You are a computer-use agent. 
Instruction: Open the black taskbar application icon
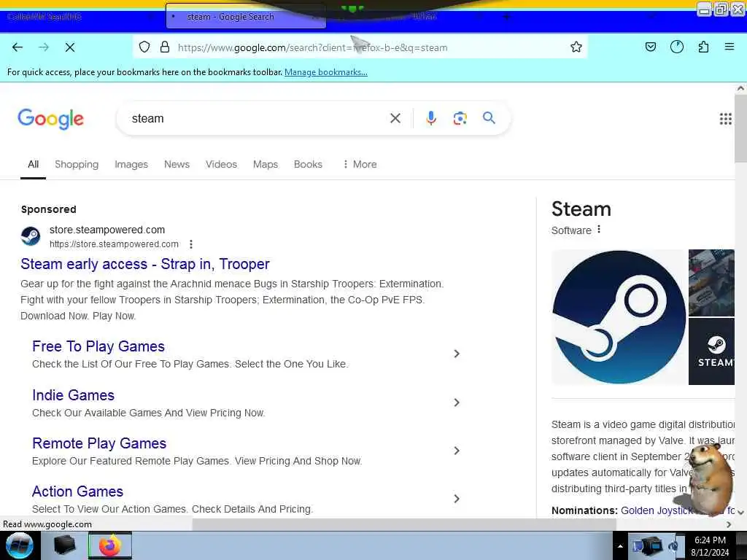(64, 545)
